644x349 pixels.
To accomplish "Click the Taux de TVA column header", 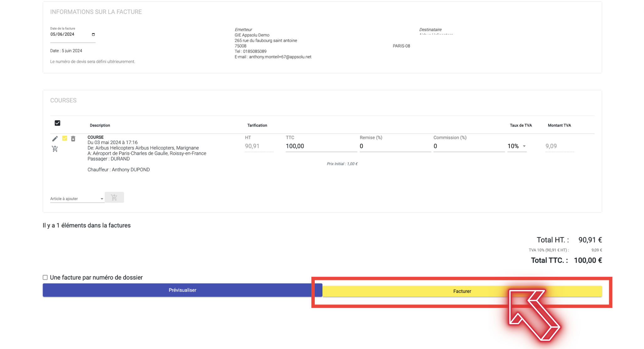I will (521, 126).
